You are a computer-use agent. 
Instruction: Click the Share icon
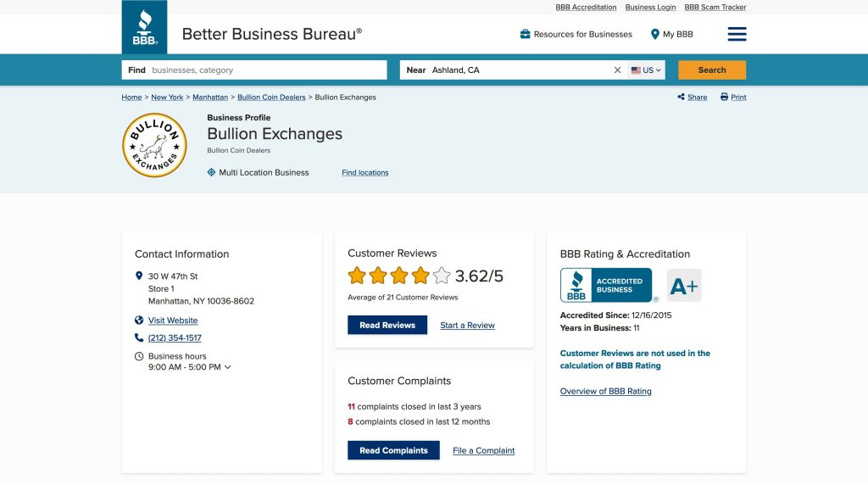point(682,98)
